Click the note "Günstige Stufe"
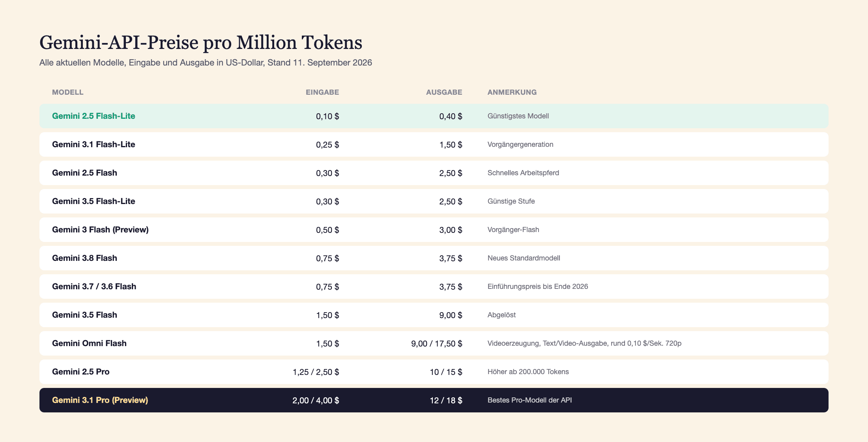Screen dimensions: 868x442 tap(511, 201)
